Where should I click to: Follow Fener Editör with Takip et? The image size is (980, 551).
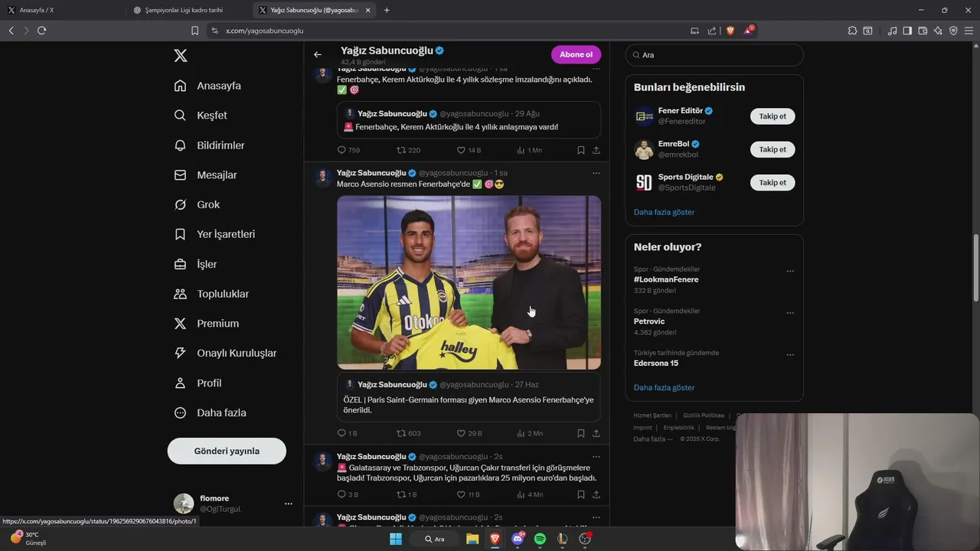point(773,116)
